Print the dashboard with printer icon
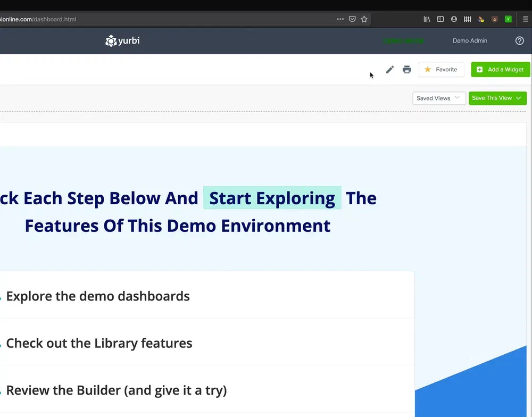532x417 pixels. click(x=407, y=70)
